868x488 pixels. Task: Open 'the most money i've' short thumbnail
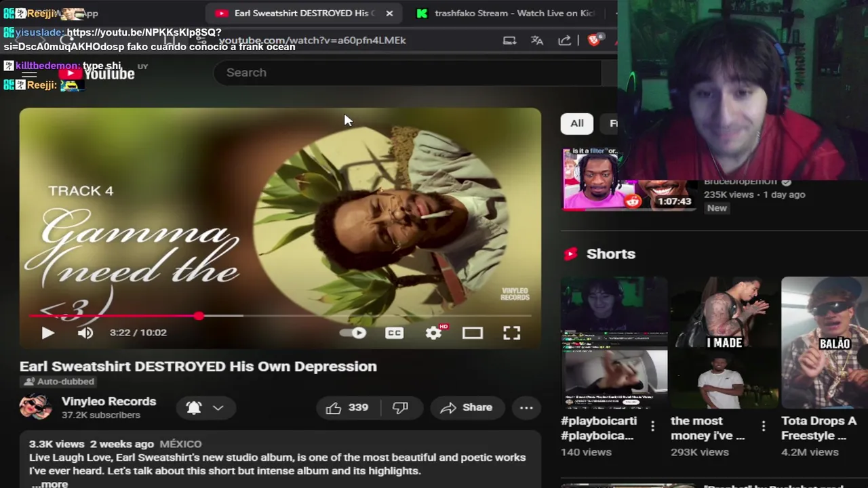click(x=724, y=342)
